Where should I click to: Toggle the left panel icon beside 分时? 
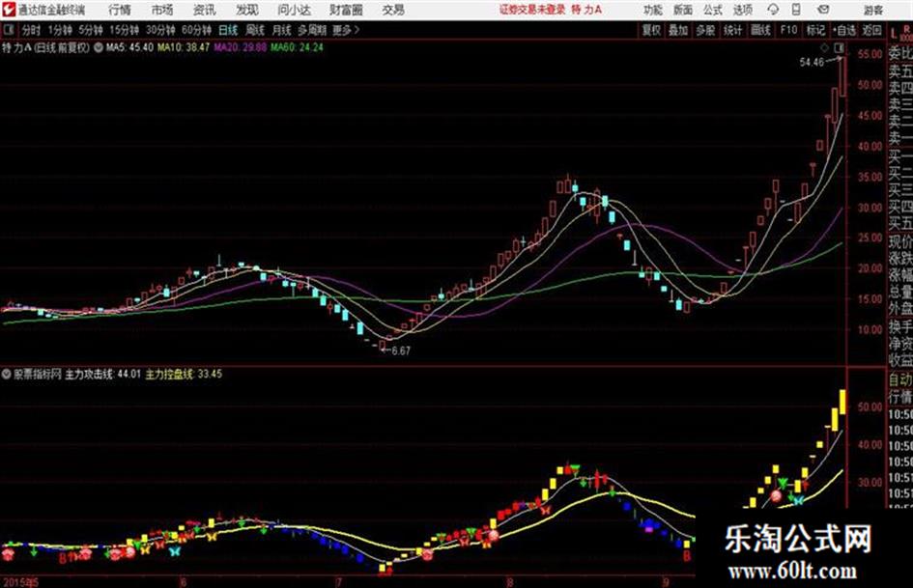[9, 30]
